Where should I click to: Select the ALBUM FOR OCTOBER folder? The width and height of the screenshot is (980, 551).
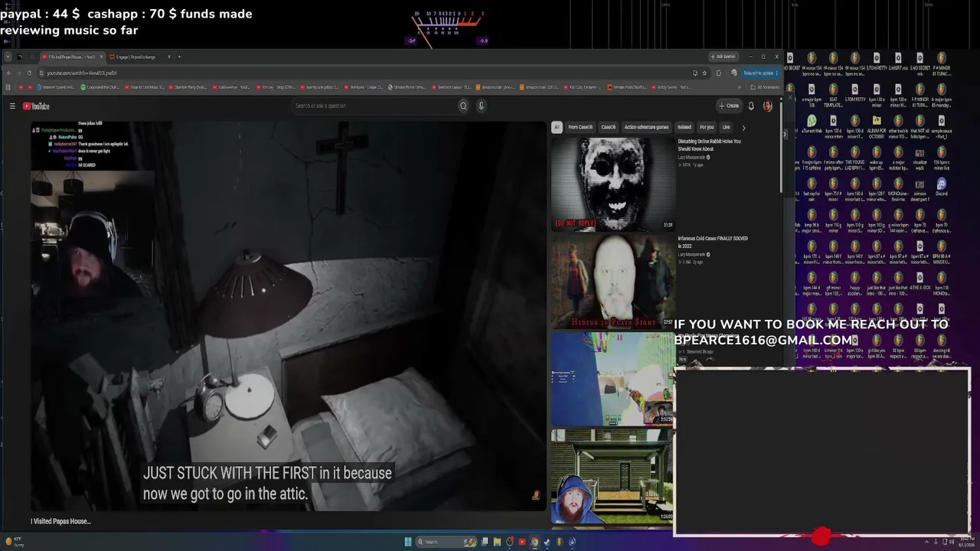pos(877,128)
